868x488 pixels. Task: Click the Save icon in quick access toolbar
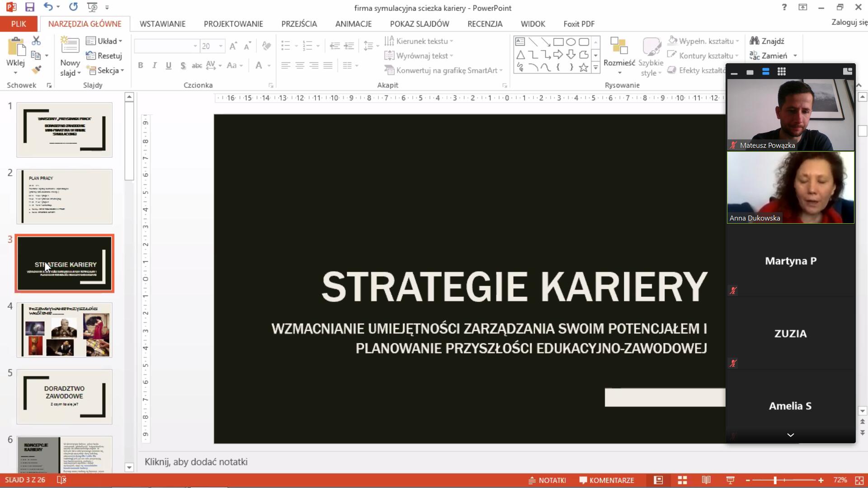pos(30,7)
